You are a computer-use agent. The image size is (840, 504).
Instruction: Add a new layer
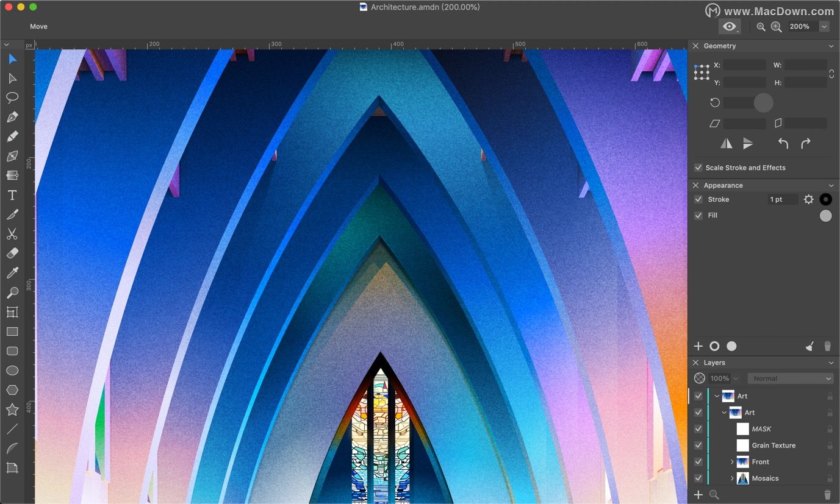(x=698, y=495)
